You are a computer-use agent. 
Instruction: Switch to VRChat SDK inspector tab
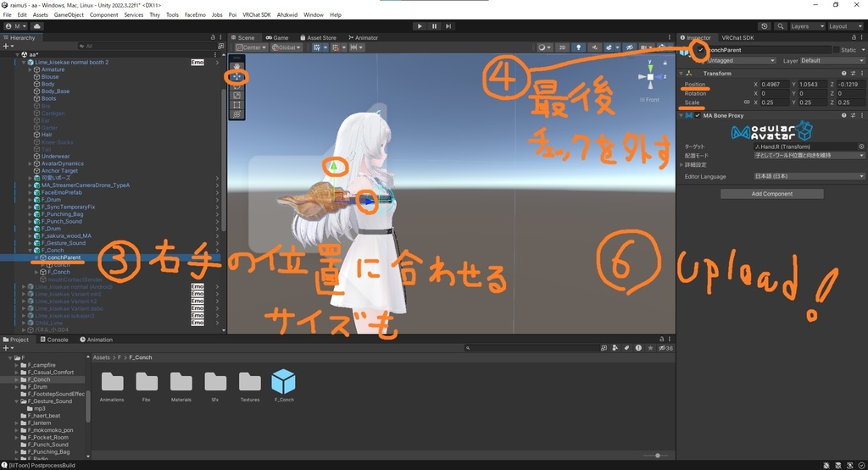point(737,37)
